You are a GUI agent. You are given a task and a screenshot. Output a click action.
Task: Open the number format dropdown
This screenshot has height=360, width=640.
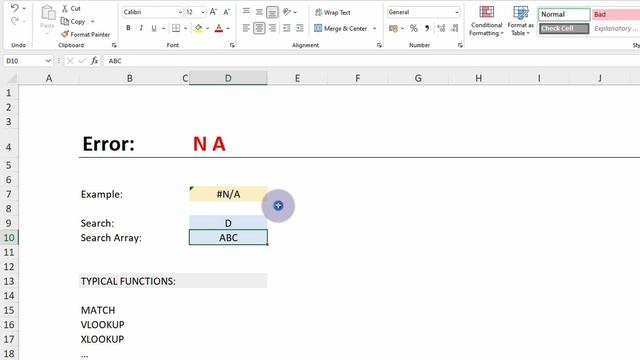(456, 12)
